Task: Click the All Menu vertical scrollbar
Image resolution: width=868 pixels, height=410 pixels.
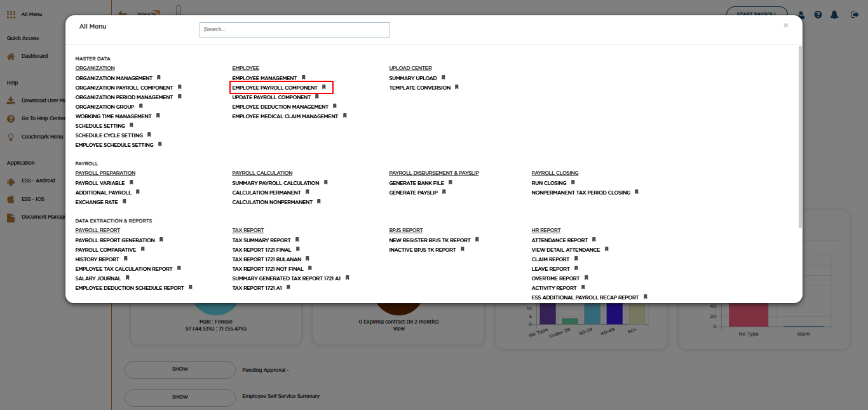Action: pyautogui.click(x=800, y=137)
